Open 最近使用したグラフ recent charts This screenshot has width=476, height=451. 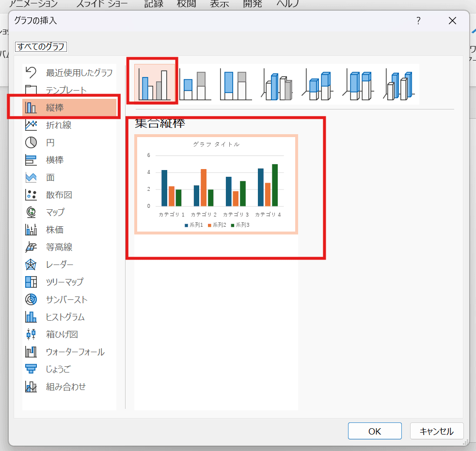79,73
